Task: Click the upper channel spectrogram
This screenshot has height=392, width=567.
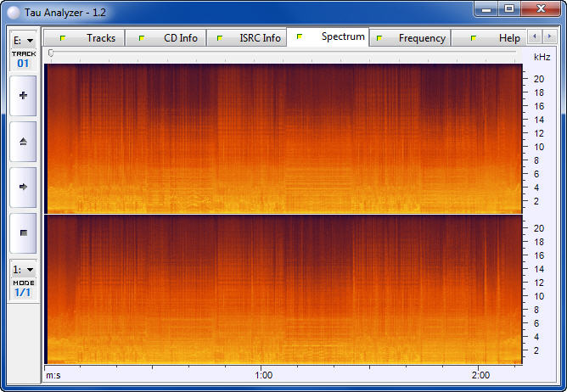Action: point(283,138)
